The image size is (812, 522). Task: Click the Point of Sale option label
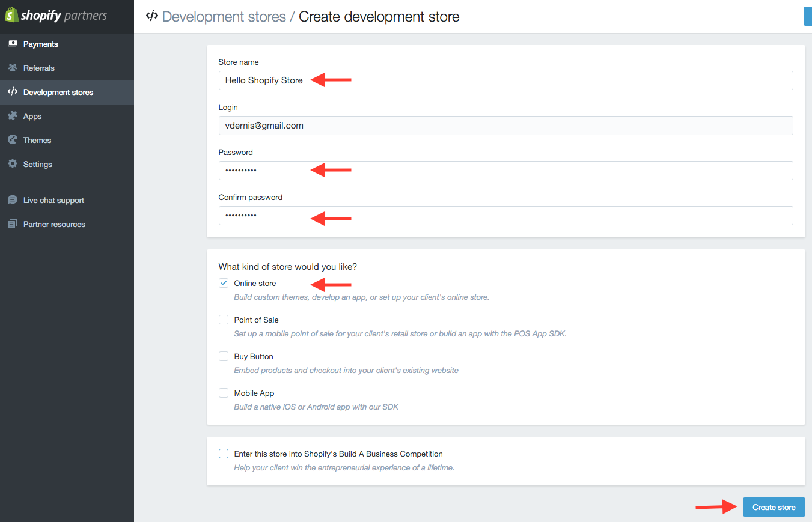pos(256,320)
